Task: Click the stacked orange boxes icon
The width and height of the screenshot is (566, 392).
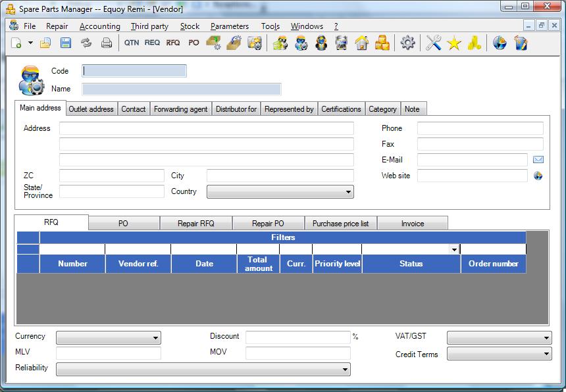Action: 382,43
